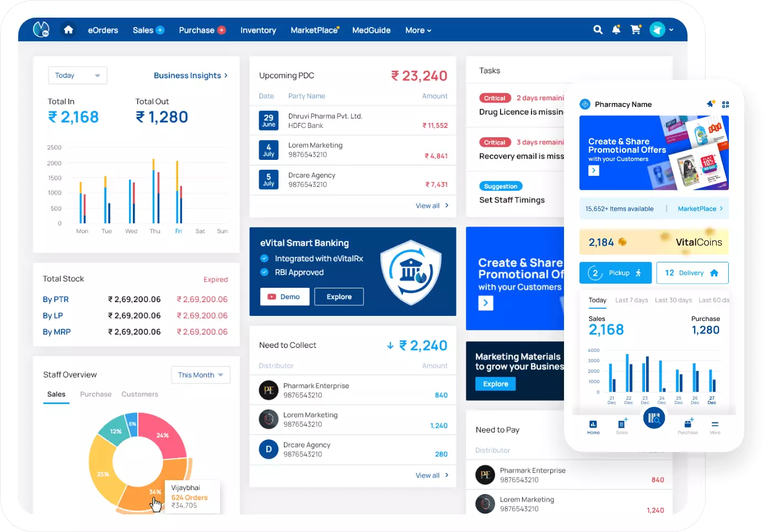Image resolution: width=784 pixels, height=532 pixels.
Task: Click the smart banking shield icon
Action: click(411, 272)
